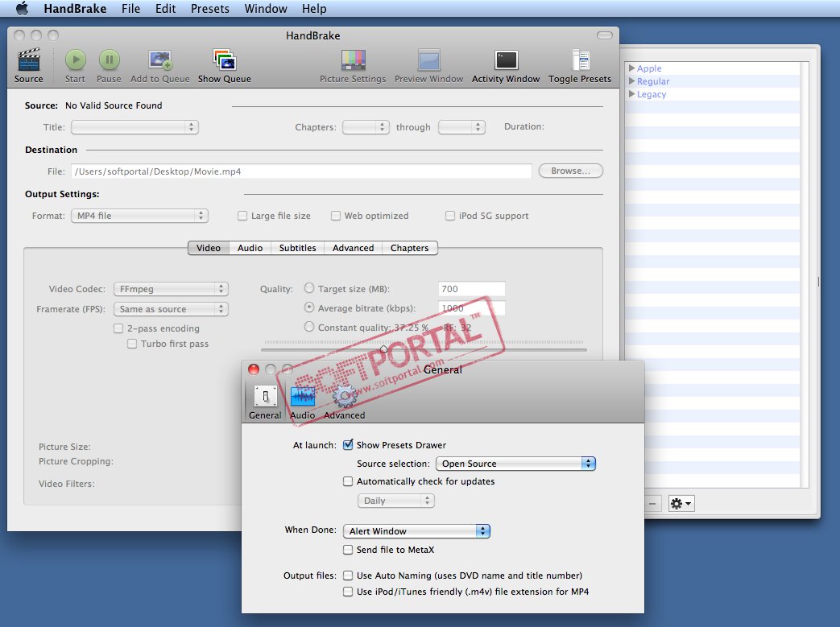Viewport: 840px width, 627px height.
Task: Open the Title dropdown
Action: click(x=135, y=127)
